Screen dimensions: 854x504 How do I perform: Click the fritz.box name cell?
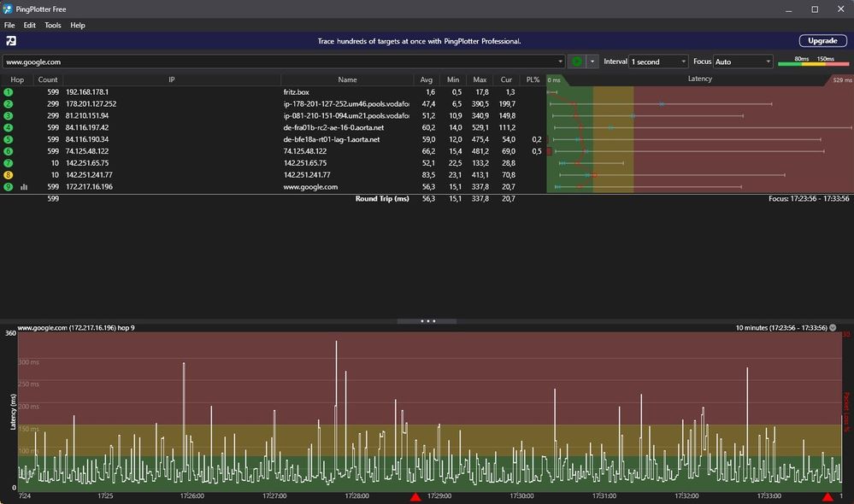tap(297, 92)
